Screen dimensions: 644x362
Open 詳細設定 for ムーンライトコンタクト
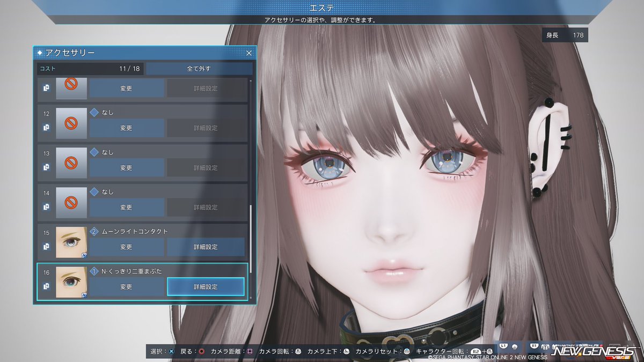[206, 247]
